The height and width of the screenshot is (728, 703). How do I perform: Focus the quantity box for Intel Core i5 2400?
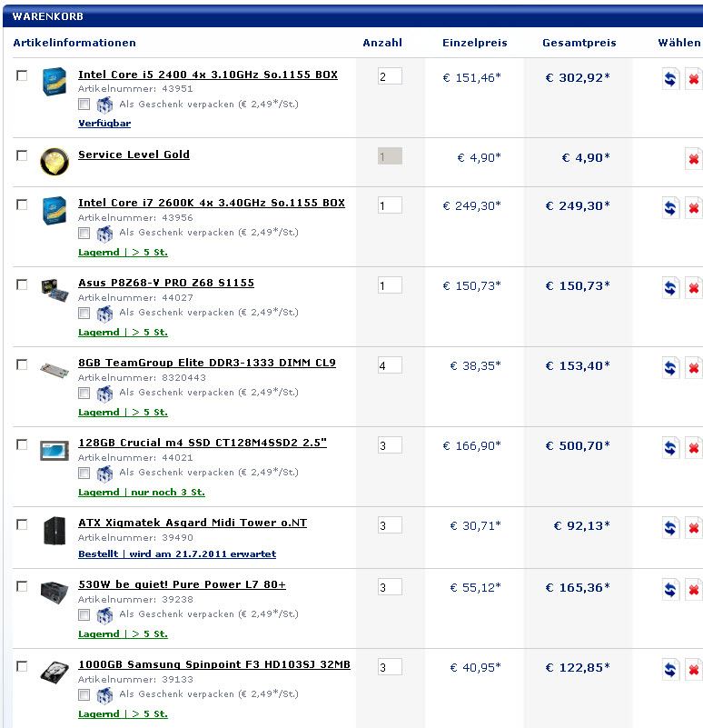tap(390, 77)
